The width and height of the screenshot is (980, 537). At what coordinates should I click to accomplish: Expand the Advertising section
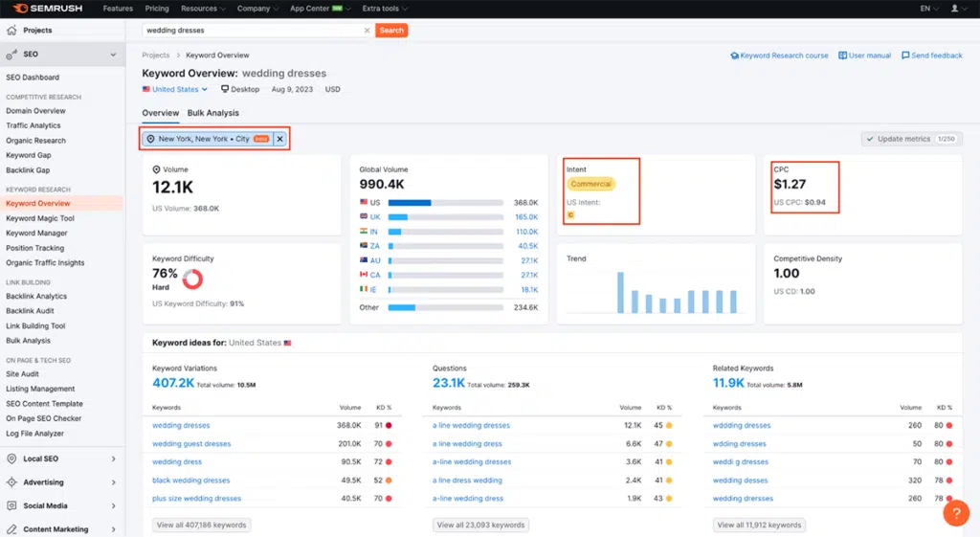pos(113,482)
